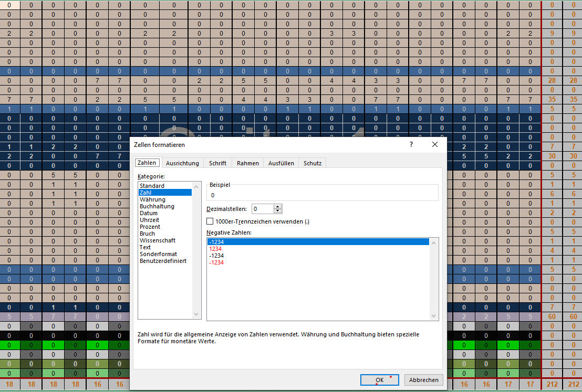Decrease Dezimalstellen with the down arrow

(278, 211)
